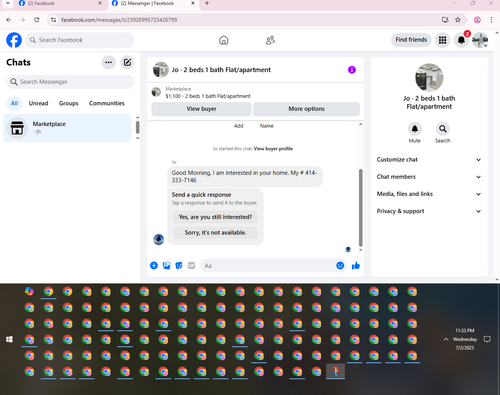This screenshot has width=500, height=395.
Task: Open the Facebook home logo
Action: click(14, 40)
